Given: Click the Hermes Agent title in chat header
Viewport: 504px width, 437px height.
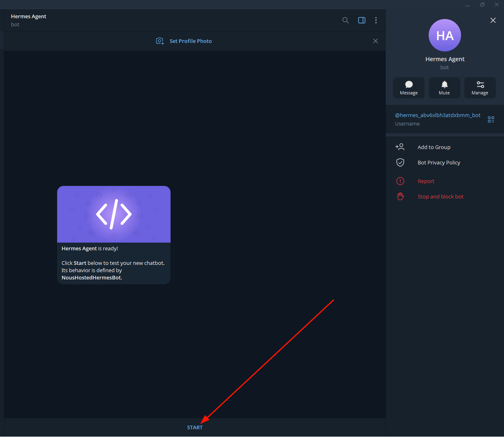Looking at the screenshot, I should pyautogui.click(x=28, y=16).
